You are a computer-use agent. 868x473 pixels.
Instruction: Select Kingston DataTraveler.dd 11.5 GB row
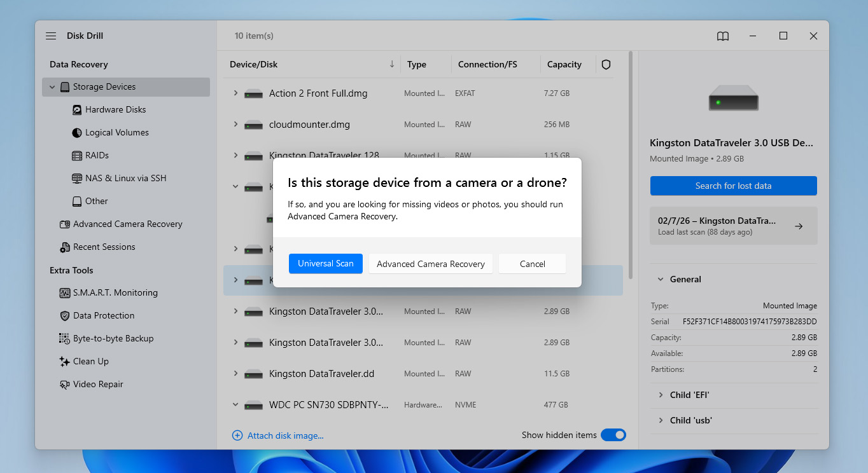pyautogui.click(x=423, y=374)
